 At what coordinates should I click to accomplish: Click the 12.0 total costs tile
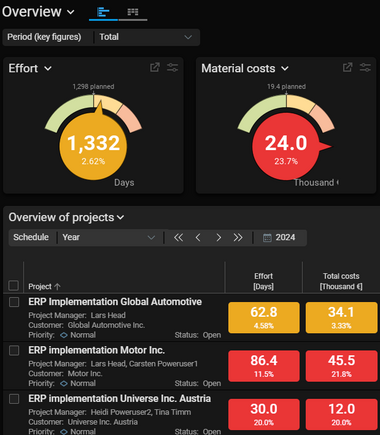click(x=341, y=414)
